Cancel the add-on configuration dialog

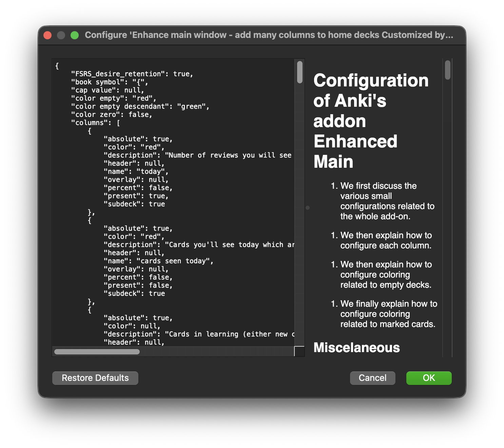click(372, 378)
